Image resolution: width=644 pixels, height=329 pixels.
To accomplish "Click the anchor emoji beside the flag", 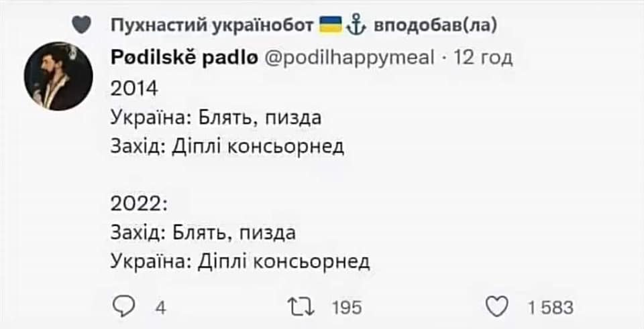I will click(x=356, y=25).
